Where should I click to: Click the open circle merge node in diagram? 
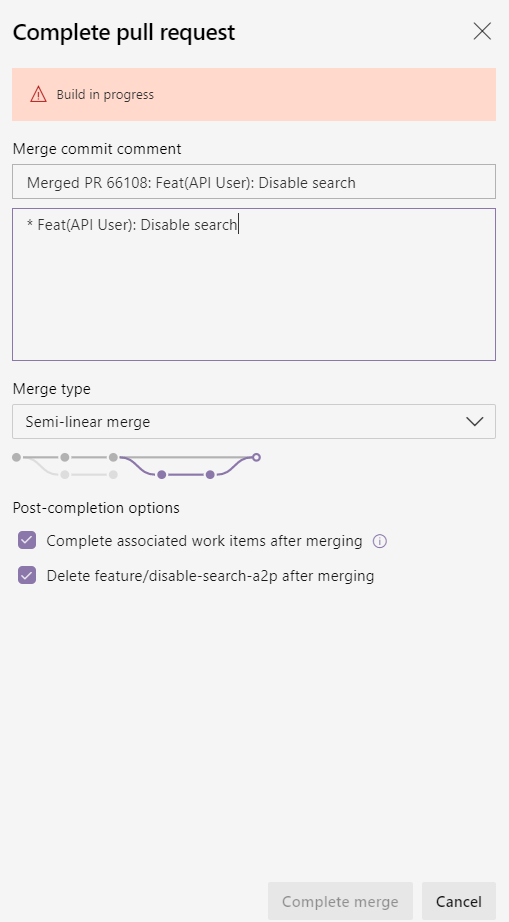(256, 457)
